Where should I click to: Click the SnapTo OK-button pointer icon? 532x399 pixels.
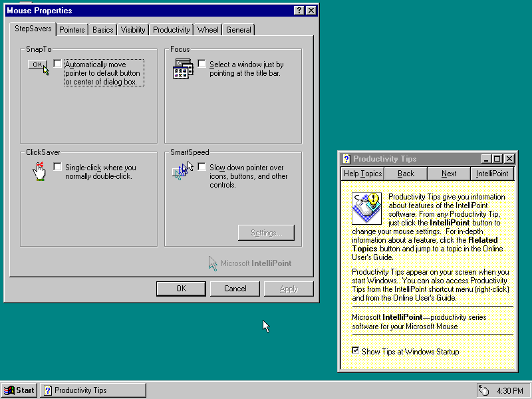click(39, 67)
